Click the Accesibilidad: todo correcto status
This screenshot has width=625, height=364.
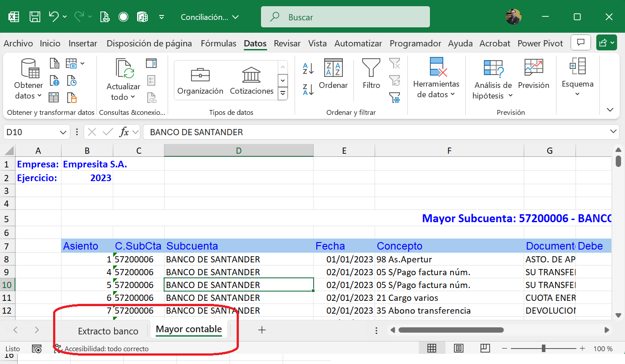101,349
